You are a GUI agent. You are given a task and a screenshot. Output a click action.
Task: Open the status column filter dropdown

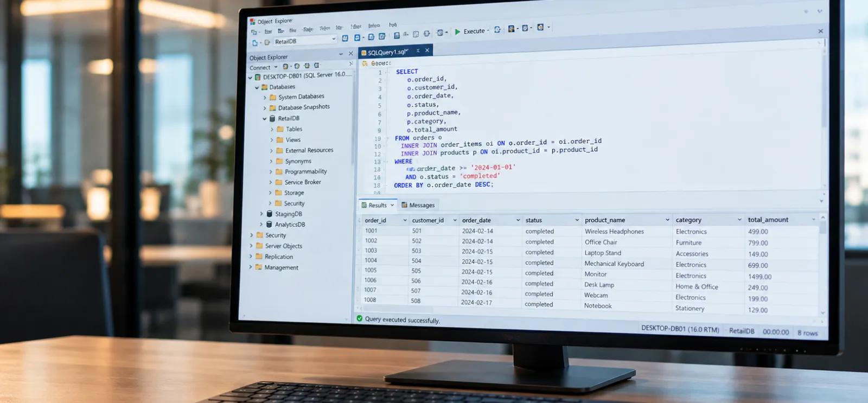pyautogui.click(x=577, y=220)
